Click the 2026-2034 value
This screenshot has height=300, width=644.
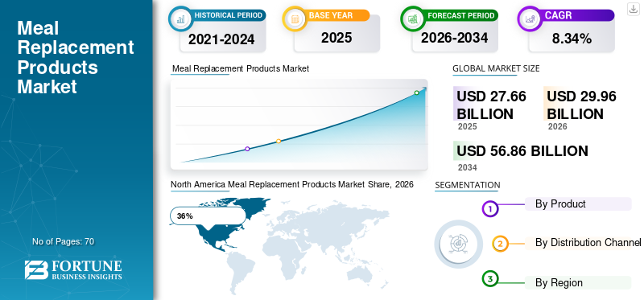click(x=454, y=38)
